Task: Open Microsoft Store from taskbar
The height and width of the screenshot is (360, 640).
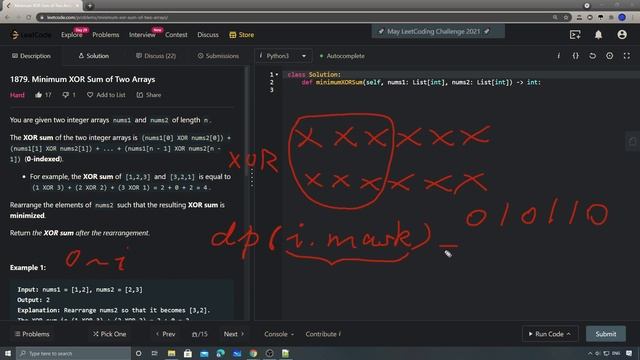Action: pos(188,353)
